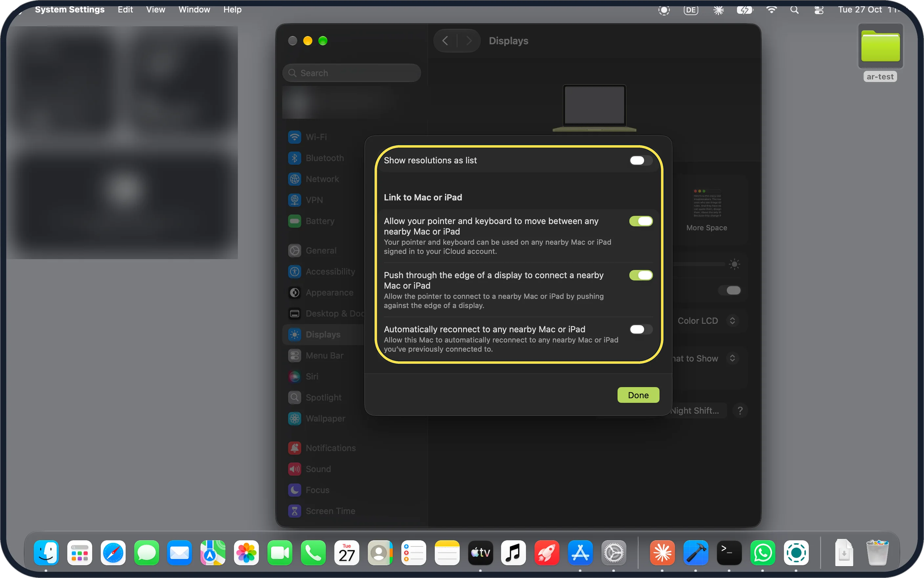Open the ar-test folder on desktop

click(880, 53)
